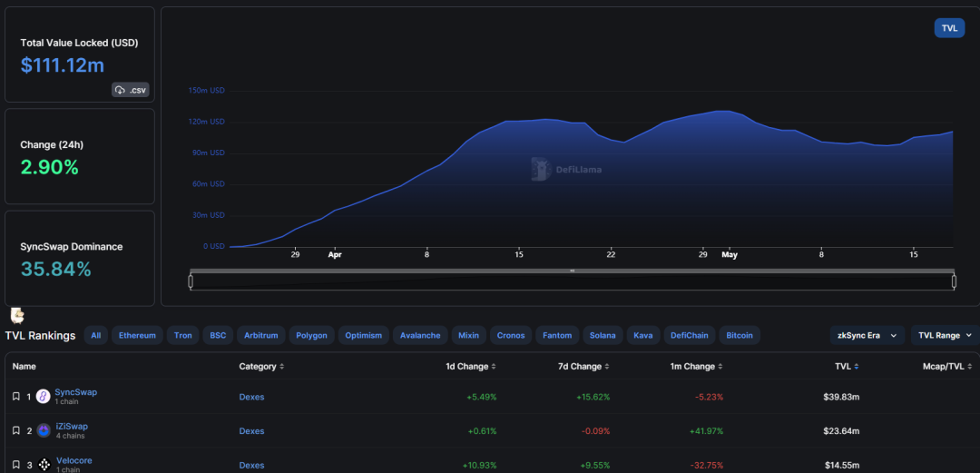Filter rankings by Cronos
Viewport: 980px width, 473px height.
[511, 335]
